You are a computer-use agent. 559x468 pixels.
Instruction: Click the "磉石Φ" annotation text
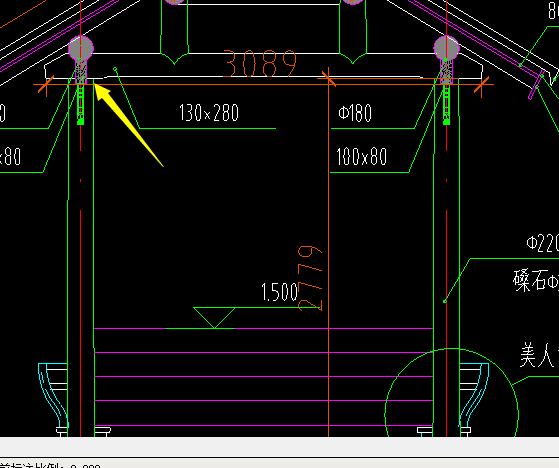536,281
